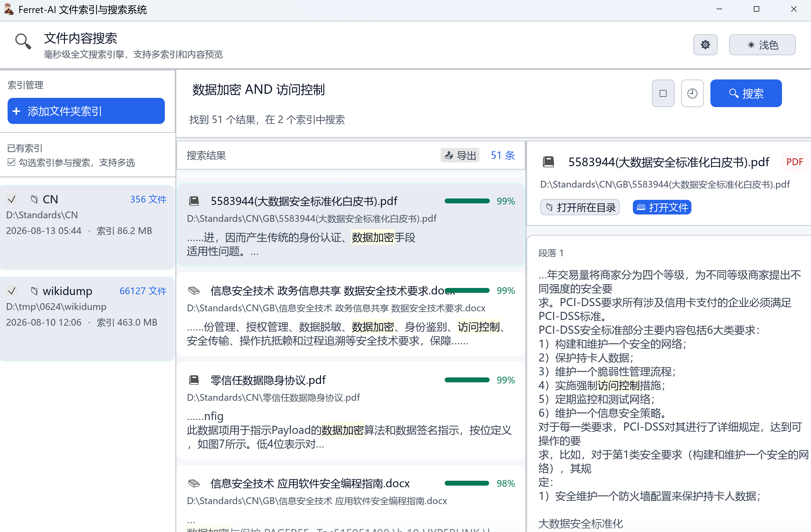
Task: Select the 零信任数据隐身协议.pdf result
Action: [351, 411]
